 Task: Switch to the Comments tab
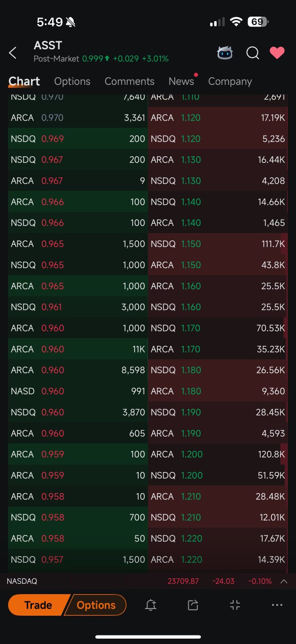click(x=130, y=81)
